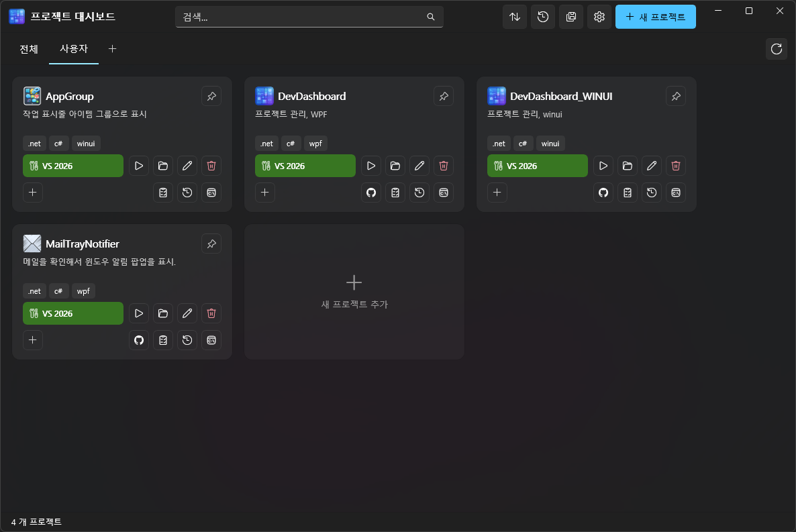Launch VS 2026 for MailTrayNotifier
796x532 pixels.
click(x=73, y=313)
